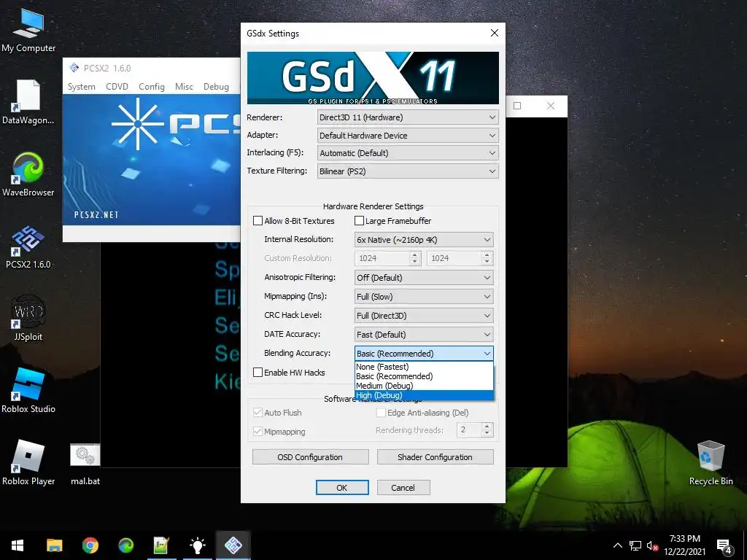The image size is (747, 560).
Task: Open the Debug menu in PCSX2
Action: coord(216,87)
